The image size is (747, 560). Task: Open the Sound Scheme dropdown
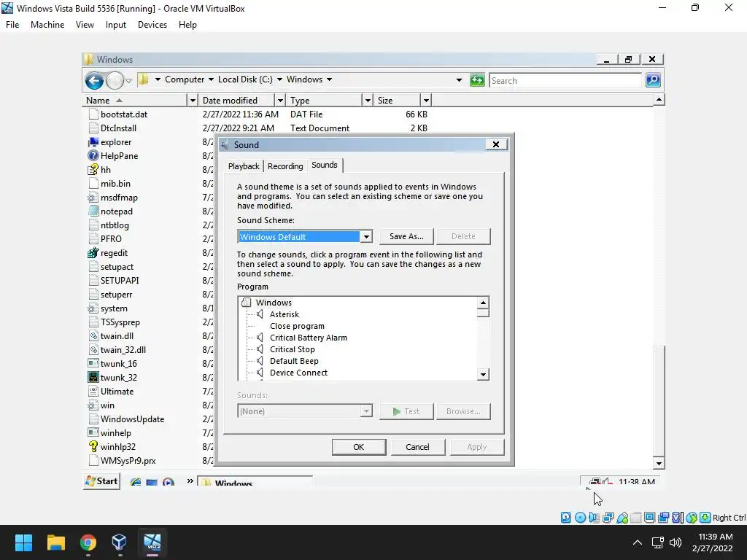tap(366, 237)
